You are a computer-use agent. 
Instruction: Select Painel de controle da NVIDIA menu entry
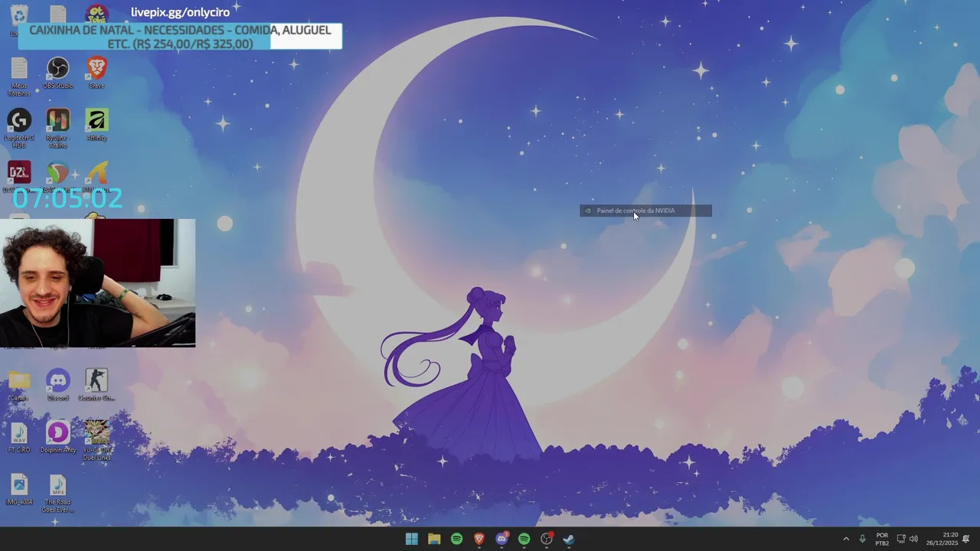coord(645,210)
